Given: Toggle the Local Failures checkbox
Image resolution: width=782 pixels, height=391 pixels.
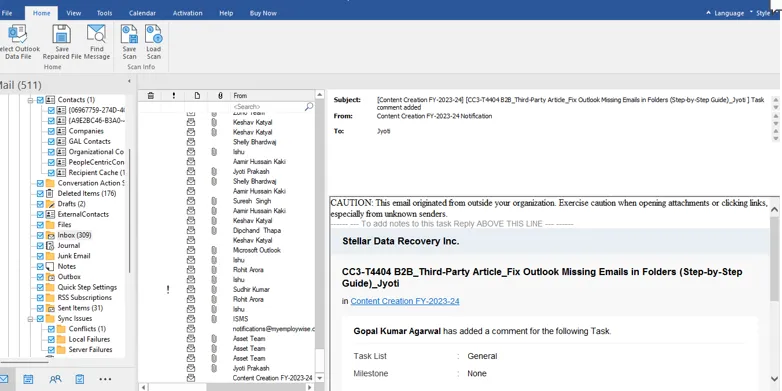Looking at the screenshot, I should tap(51, 339).
